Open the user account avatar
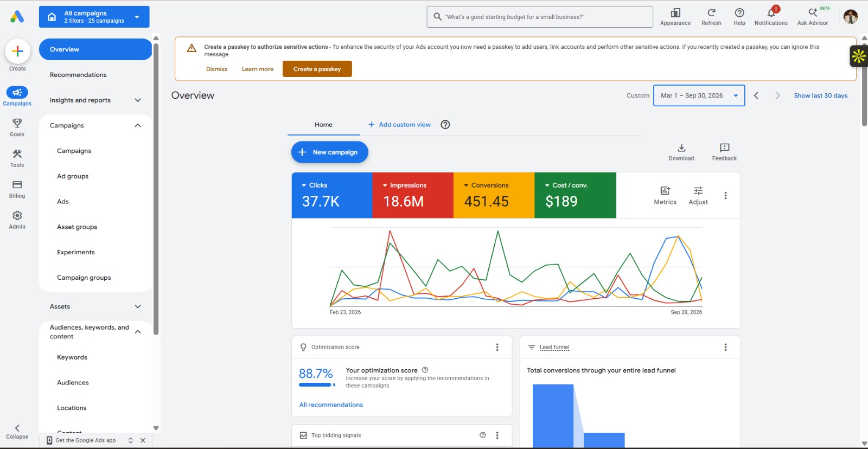Image resolution: width=868 pixels, height=449 pixels. tap(851, 17)
